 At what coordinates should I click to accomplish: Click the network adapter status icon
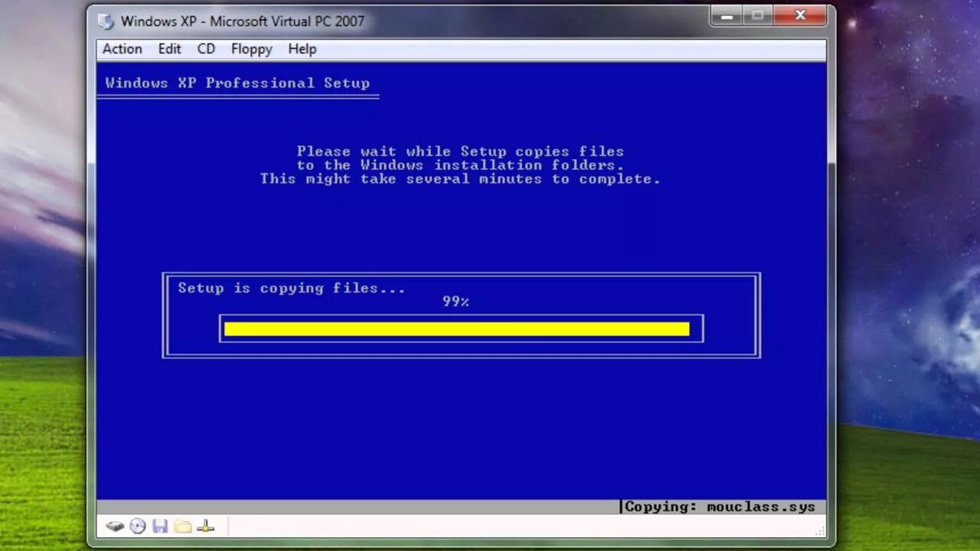[x=206, y=526]
